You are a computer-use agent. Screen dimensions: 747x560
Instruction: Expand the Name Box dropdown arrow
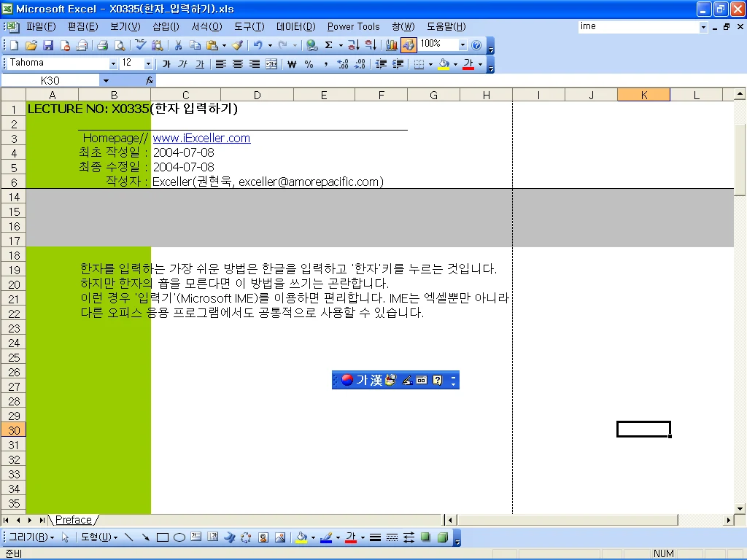106,81
